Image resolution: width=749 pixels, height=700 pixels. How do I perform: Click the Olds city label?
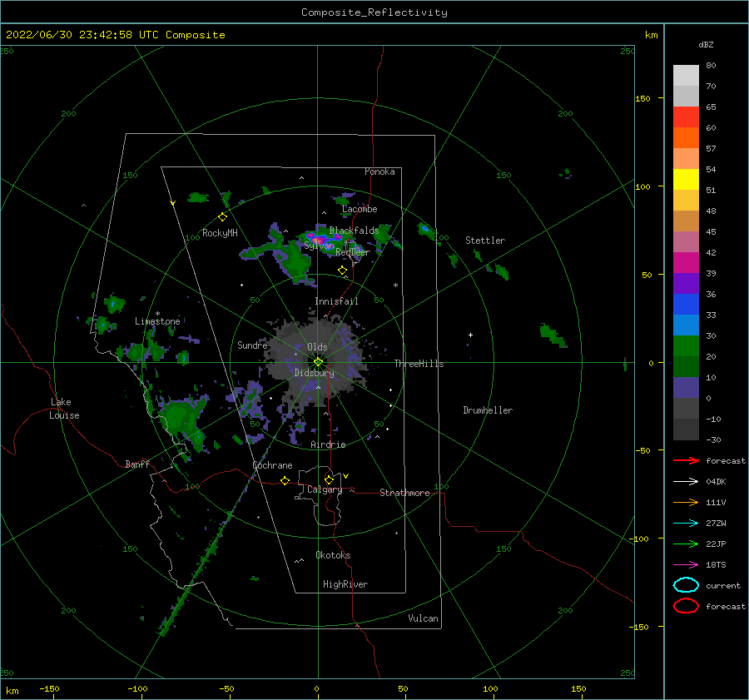coord(317,347)
